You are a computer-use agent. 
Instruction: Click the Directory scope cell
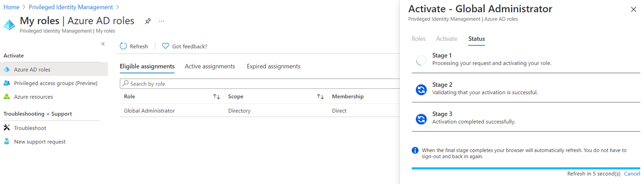pyautogui.click(x=239, y=110)
